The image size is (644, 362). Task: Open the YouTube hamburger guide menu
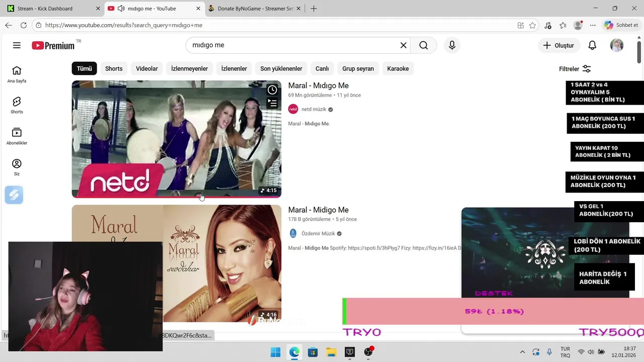17,45
